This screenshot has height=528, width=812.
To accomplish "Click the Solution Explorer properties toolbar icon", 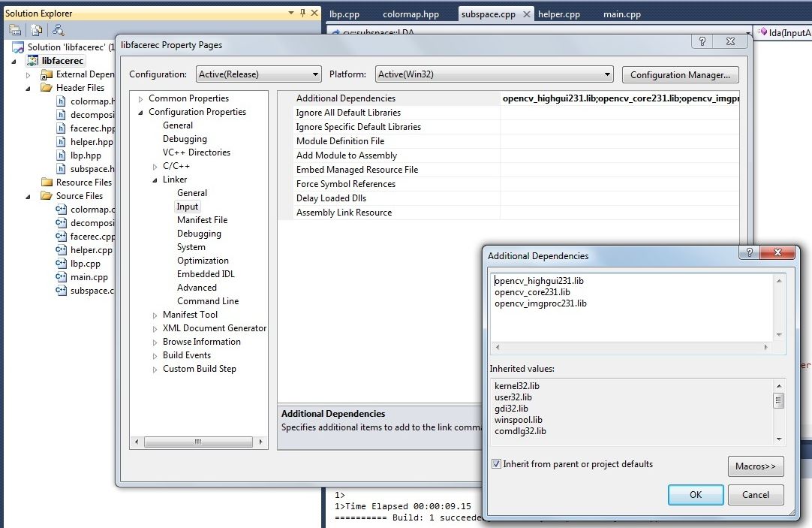I will [15, 30].
